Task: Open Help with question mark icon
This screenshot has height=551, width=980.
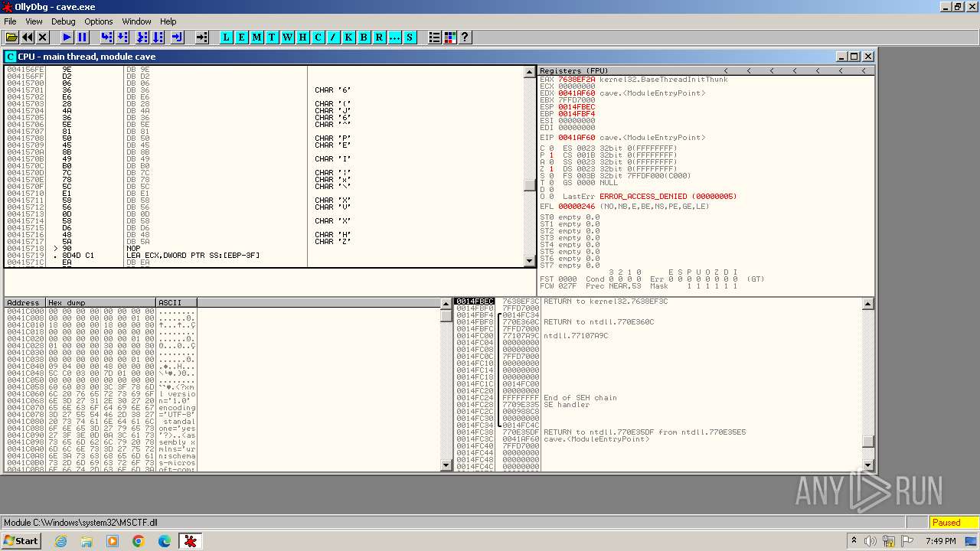Action: 465,37
